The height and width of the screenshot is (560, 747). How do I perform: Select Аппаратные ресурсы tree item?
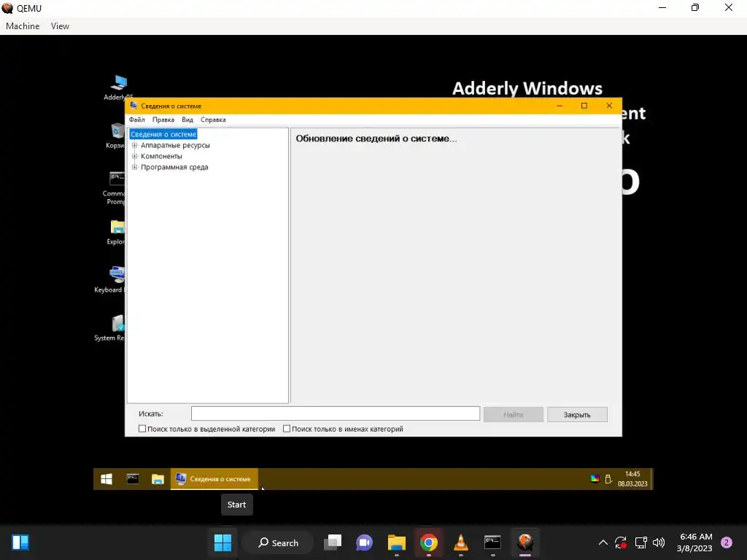coord(175,145)
